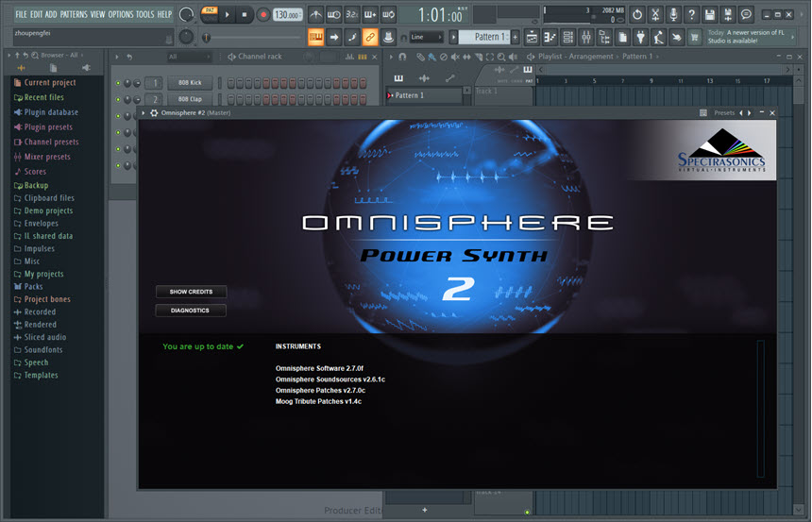Click the render audio file icon
Screen dimensions: 812x522
click(728, 14)
